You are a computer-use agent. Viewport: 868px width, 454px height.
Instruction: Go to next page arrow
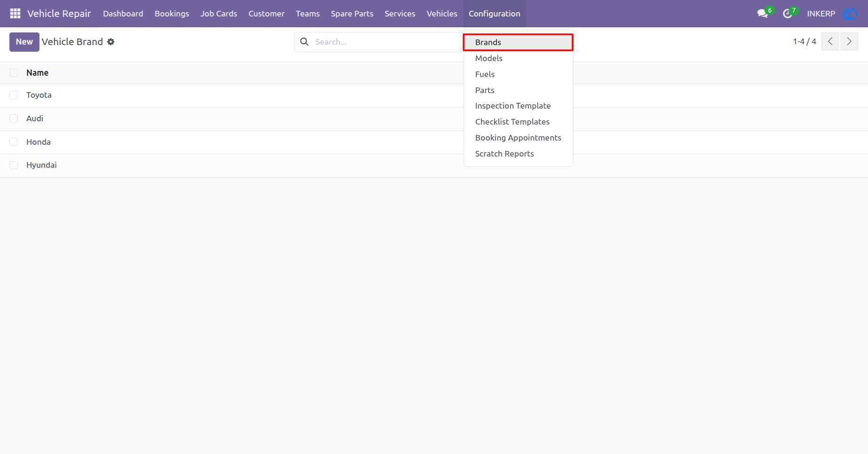(x=849, y=42)
